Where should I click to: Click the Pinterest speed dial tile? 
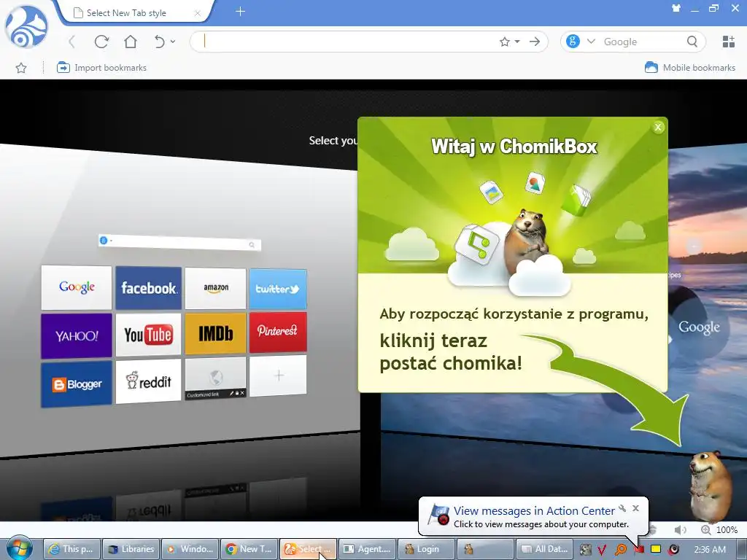tap(278, 332)
